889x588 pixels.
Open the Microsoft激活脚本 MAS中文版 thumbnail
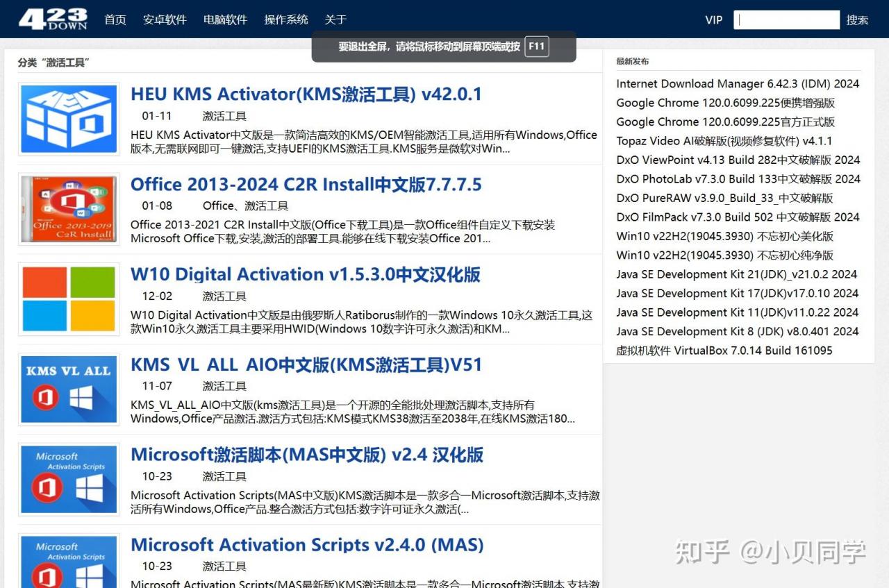tap(69, 480)
